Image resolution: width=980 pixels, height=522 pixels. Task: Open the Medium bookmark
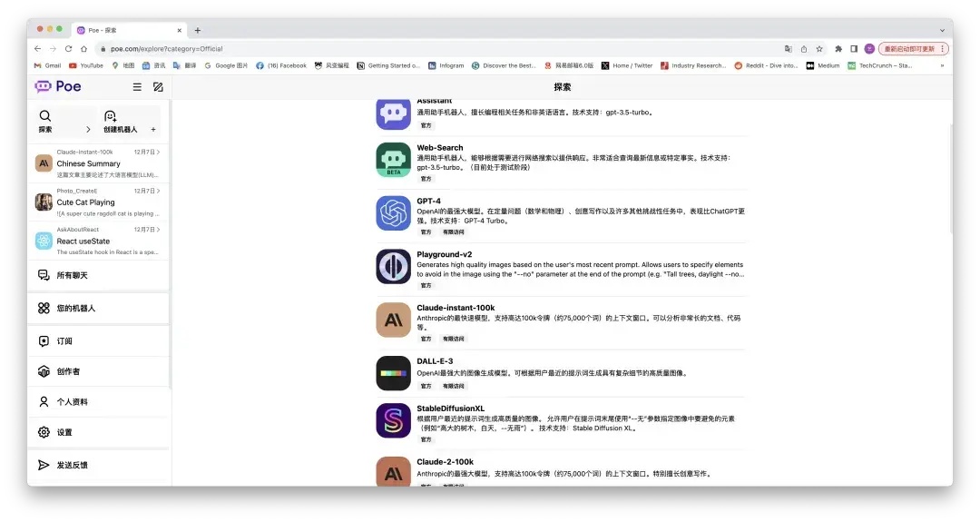[823, 65]
